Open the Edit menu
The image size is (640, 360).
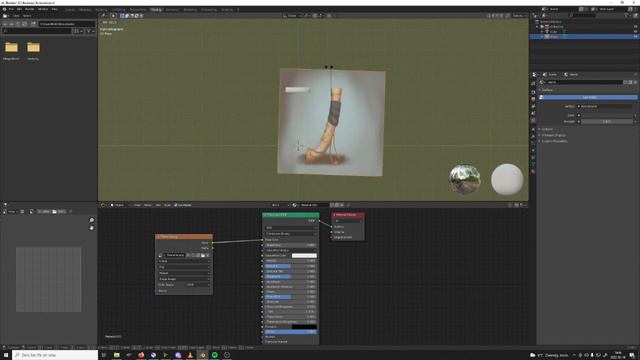click(19, 9)
